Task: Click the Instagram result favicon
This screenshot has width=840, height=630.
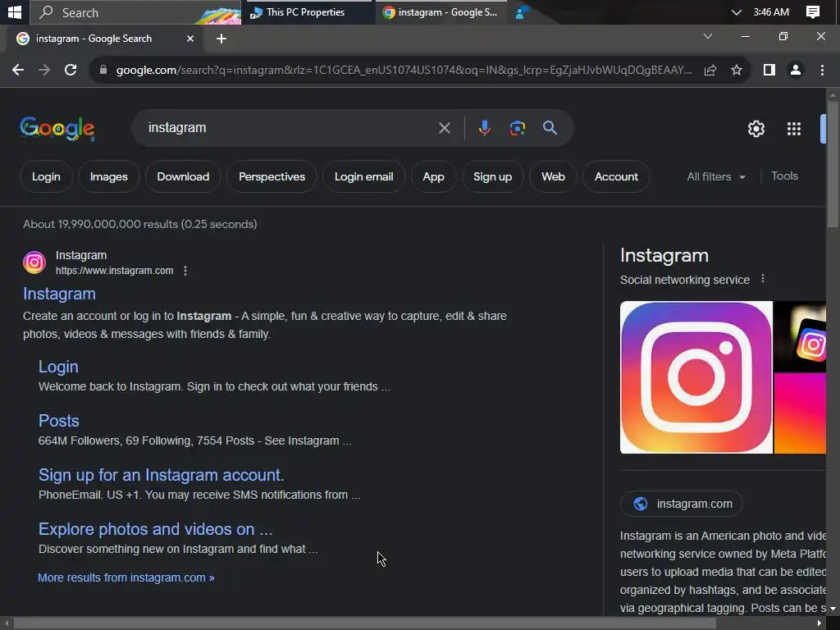Action: [x=34, y=262]
